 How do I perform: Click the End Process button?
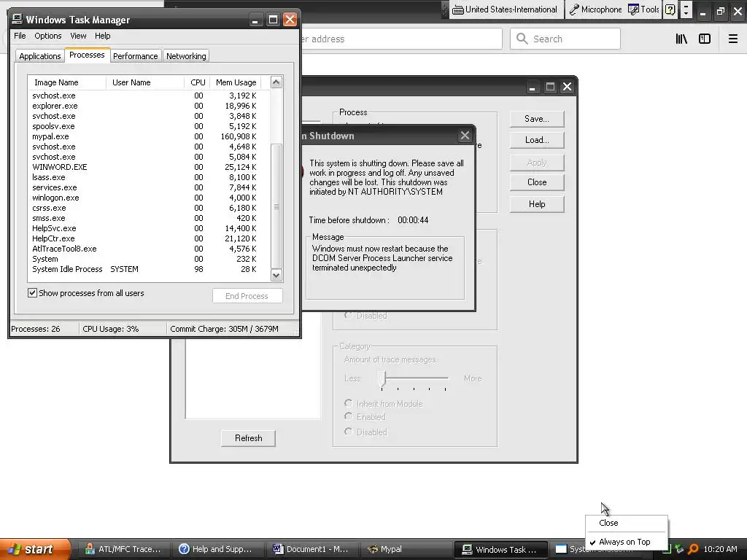[x=247, y=296]
